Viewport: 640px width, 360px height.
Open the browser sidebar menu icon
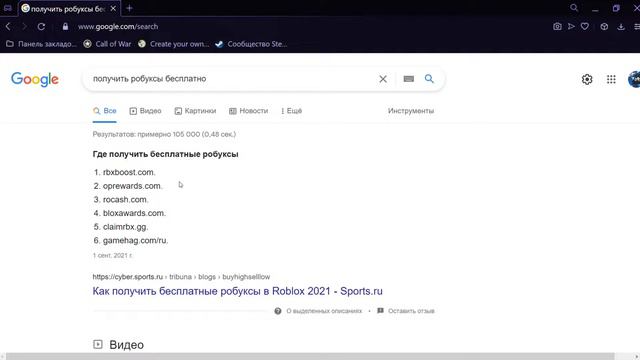tap(636, 27)
